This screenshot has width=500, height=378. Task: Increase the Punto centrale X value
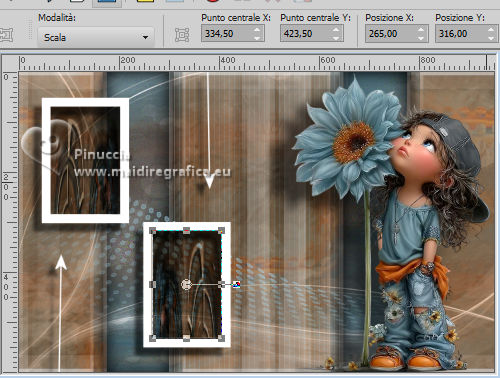pyautogui.click(x=257, y=30)
